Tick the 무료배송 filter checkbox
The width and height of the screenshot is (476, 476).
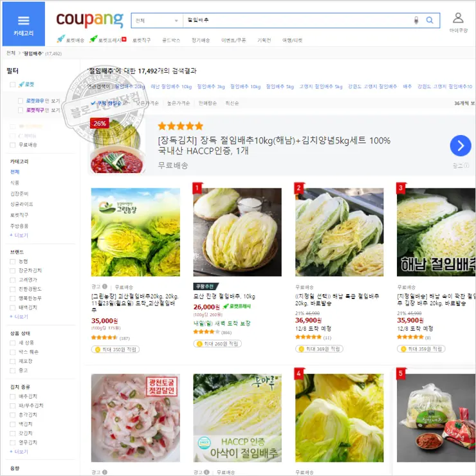[x=13, y=145]
